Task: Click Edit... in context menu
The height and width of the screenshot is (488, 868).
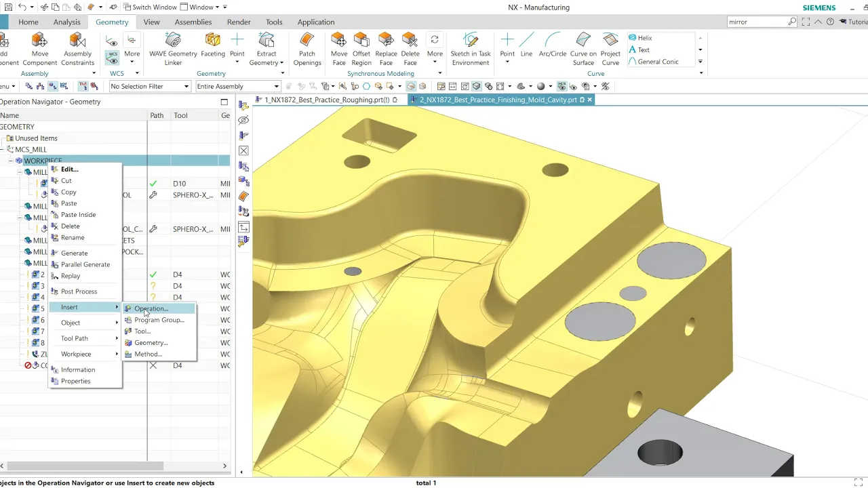Action: click(x=85, y=169)
